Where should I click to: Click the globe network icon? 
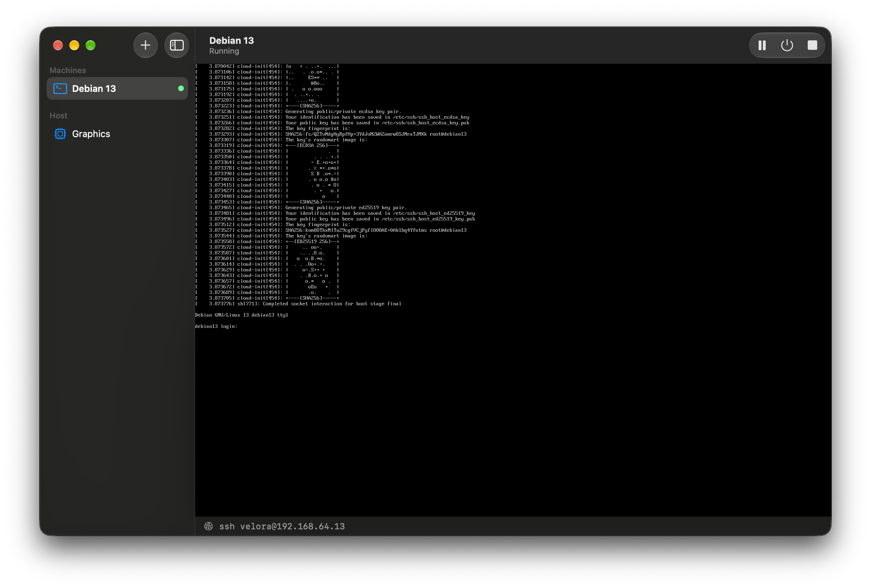coord(209,526)
